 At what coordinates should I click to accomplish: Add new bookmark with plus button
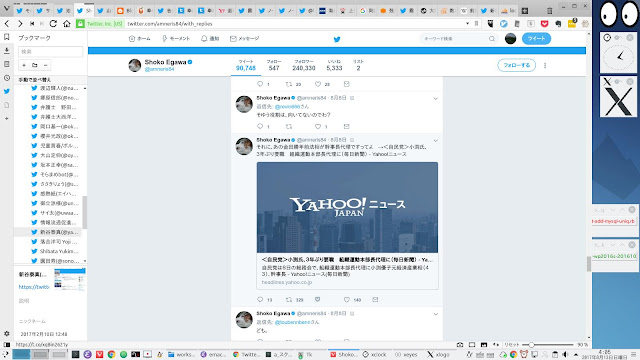[x=24, y=65]
